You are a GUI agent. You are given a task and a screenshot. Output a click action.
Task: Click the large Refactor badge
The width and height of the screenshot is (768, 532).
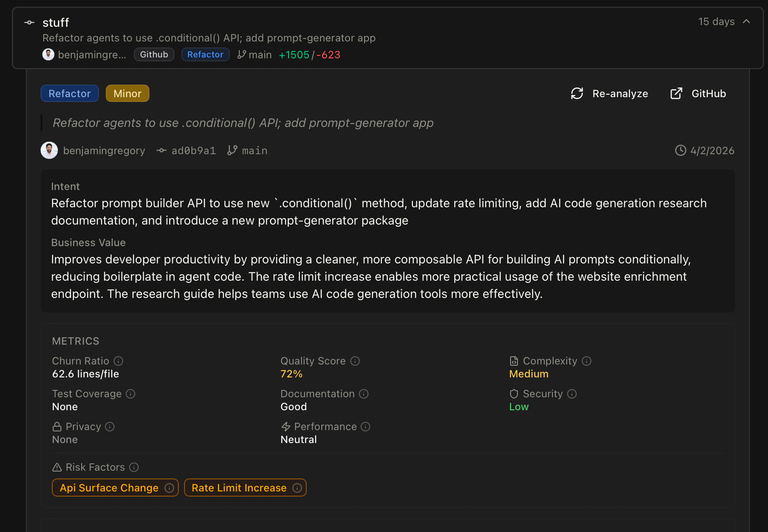tap(70, 93)
